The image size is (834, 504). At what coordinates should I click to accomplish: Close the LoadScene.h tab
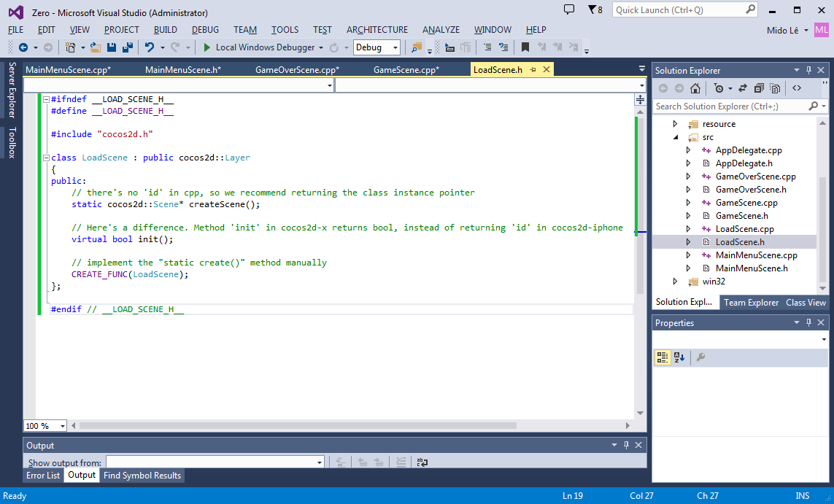coord(547,69)
